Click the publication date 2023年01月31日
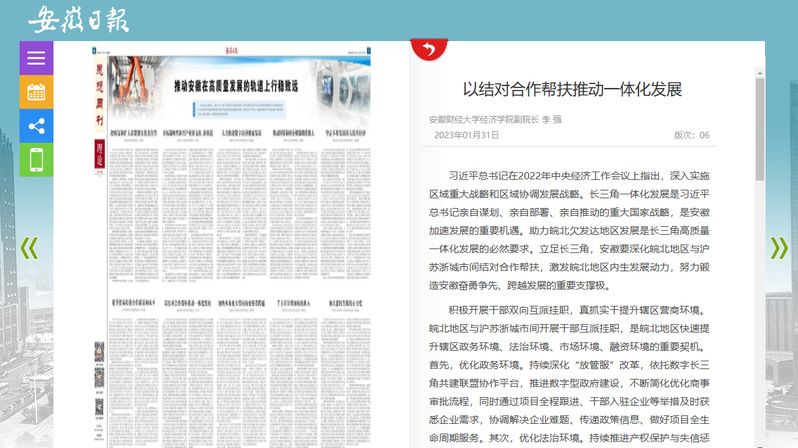 point(466,135)
